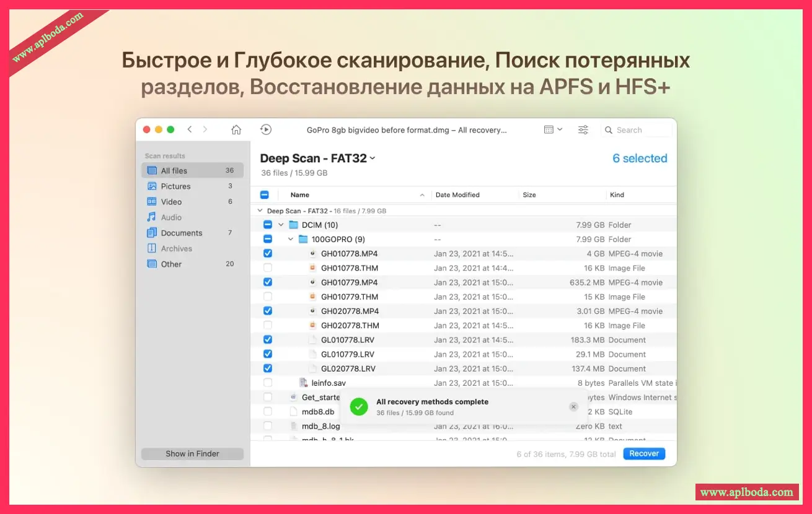Viewport: 812px width, 514px height.
Task: Click Show in Finder
Action: 192,453
